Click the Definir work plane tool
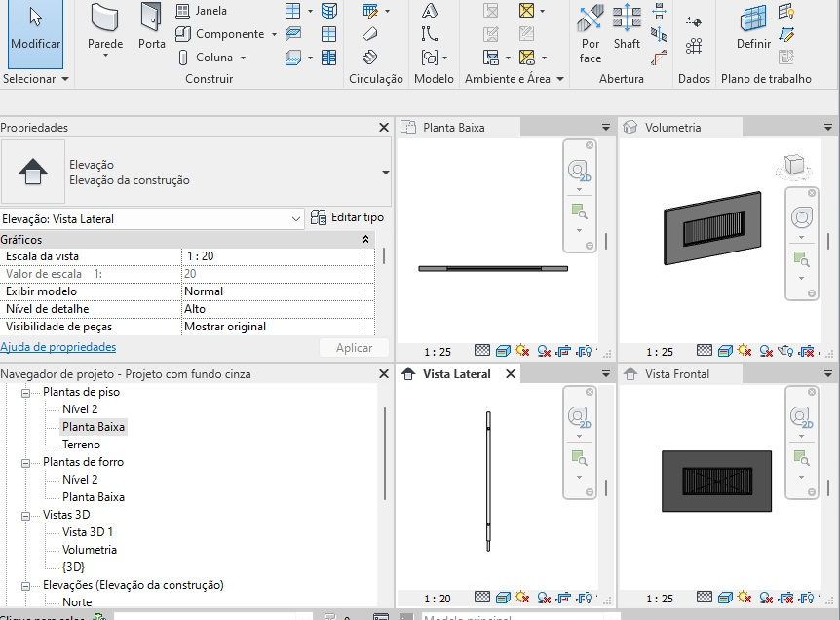840x620 pixels. tap(753, 26)
